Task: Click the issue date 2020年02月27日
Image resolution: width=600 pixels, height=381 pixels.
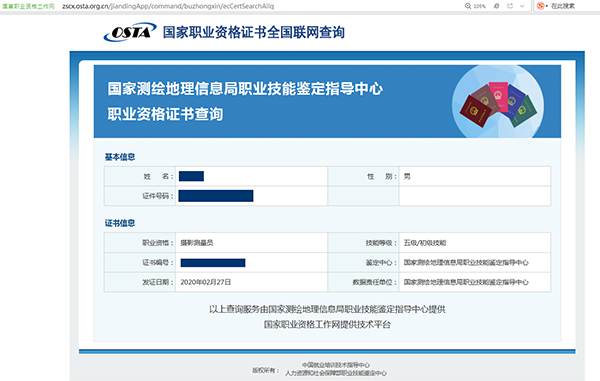Action: coord(206,282)
